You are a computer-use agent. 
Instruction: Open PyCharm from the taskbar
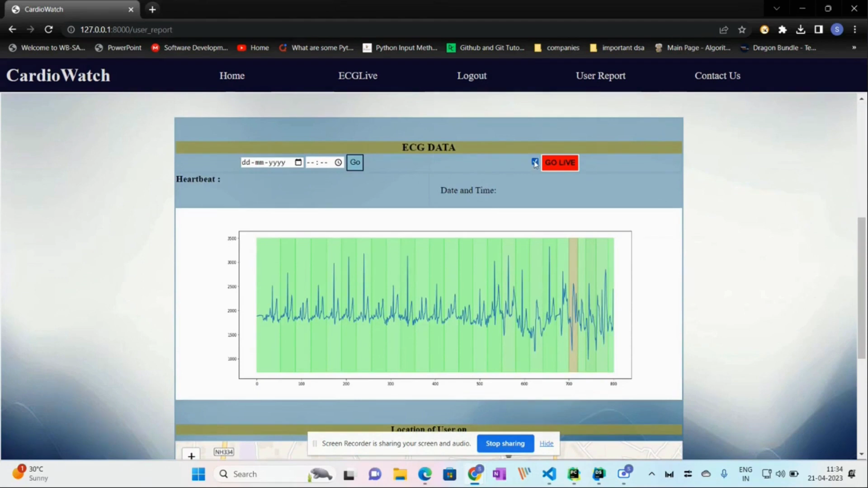coord(573,474)
